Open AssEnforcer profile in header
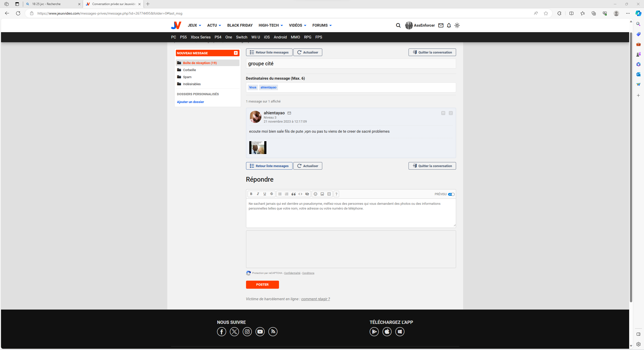The height and width of the screenshot is (350, 644). (420, 25)
